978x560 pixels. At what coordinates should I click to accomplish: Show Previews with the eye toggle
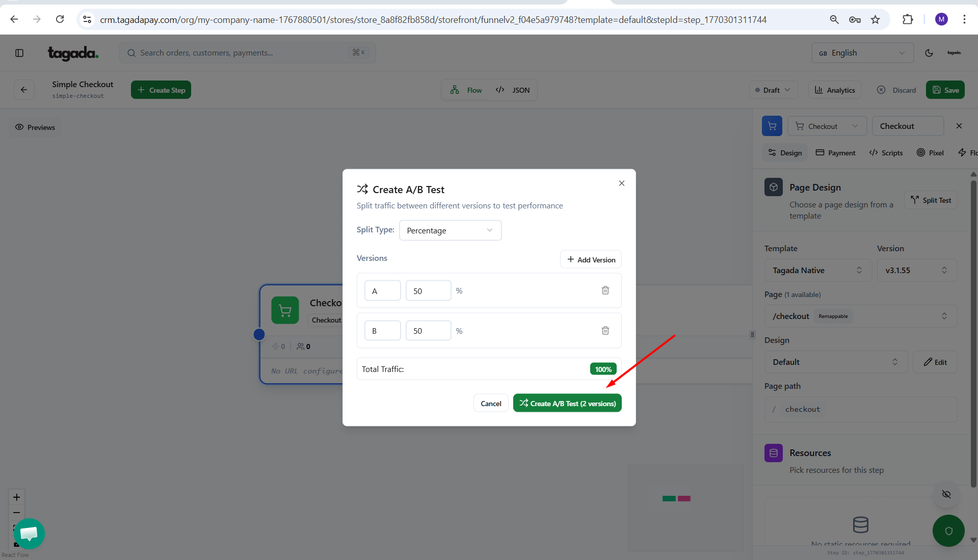pos(35,127)
